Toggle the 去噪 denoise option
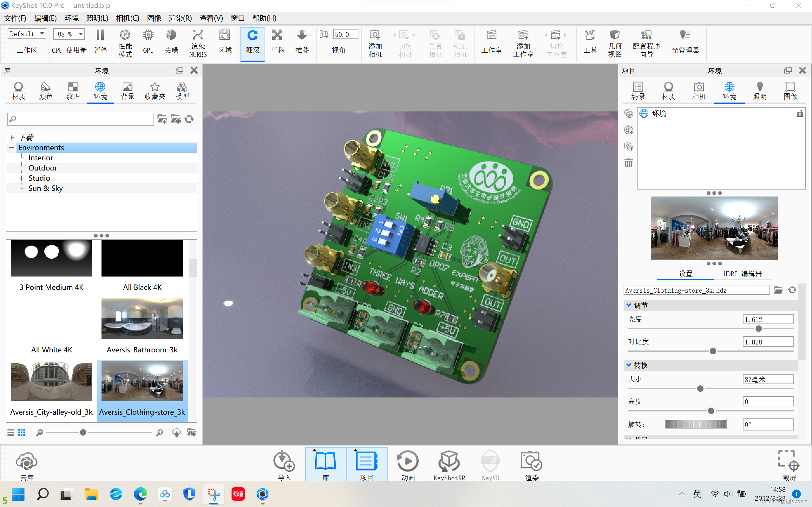The height and width of the screenshot is (507, 812). click(x=172, y=42)
